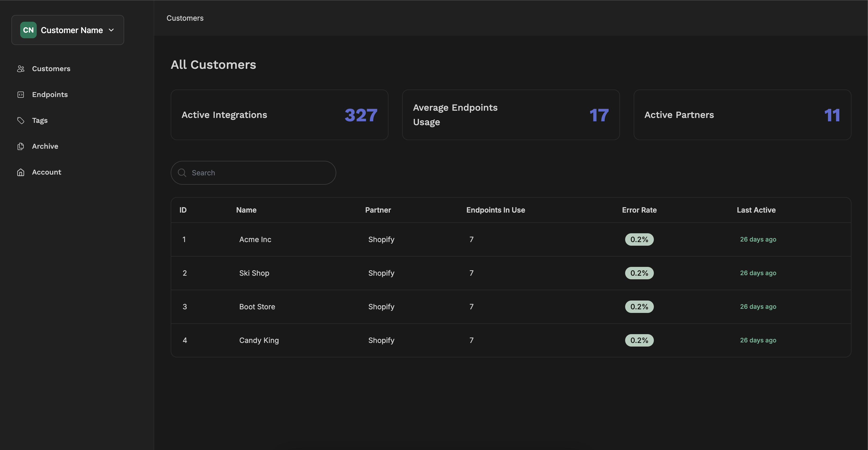Screen dimensions: 868x450
Task: Click the Archive documents icon in sidebar
Action: (20, 146)
